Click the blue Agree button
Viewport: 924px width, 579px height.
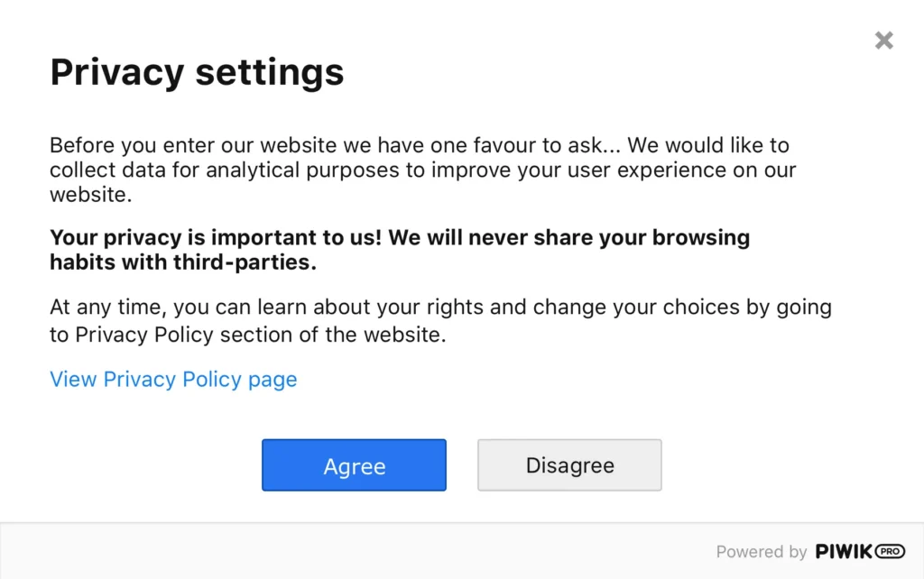tap(354, 465)
